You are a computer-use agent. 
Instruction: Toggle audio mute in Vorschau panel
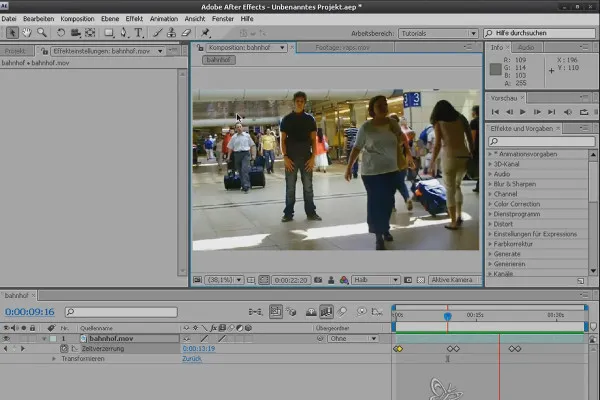[568, 112]
